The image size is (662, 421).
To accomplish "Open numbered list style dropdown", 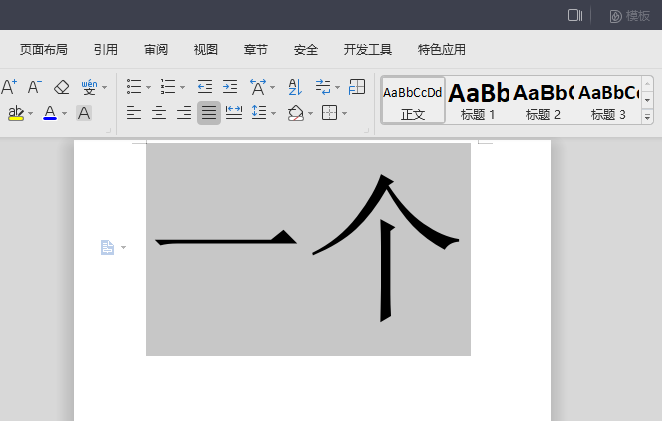I will tap(182, 87).
